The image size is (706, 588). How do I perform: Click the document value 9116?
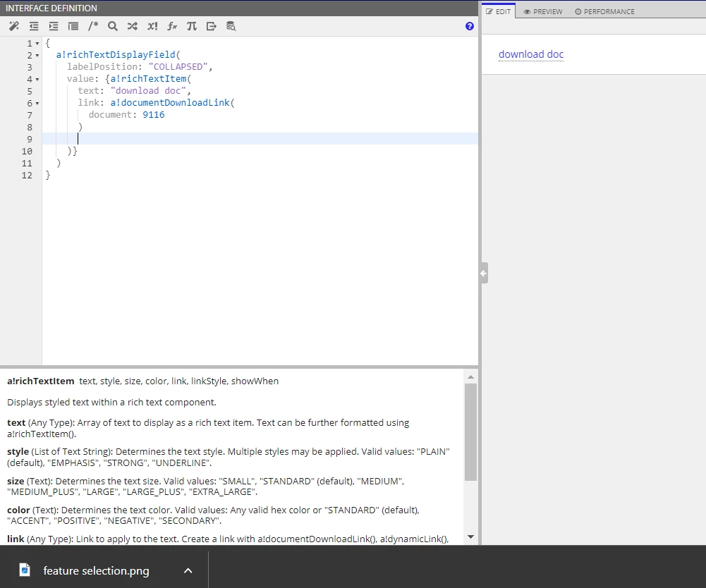coord(154,115)
